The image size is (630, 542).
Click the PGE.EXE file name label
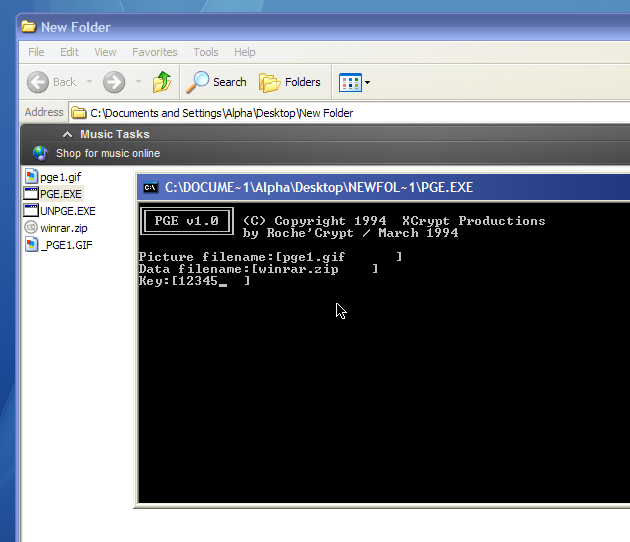[x=61, y=194]
